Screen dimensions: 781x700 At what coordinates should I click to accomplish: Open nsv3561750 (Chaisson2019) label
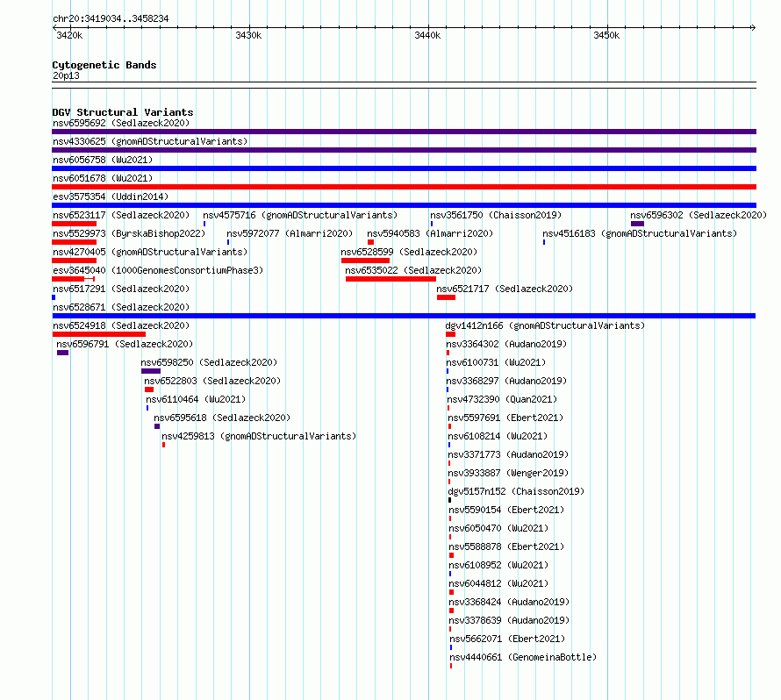(x=496, y=215)
